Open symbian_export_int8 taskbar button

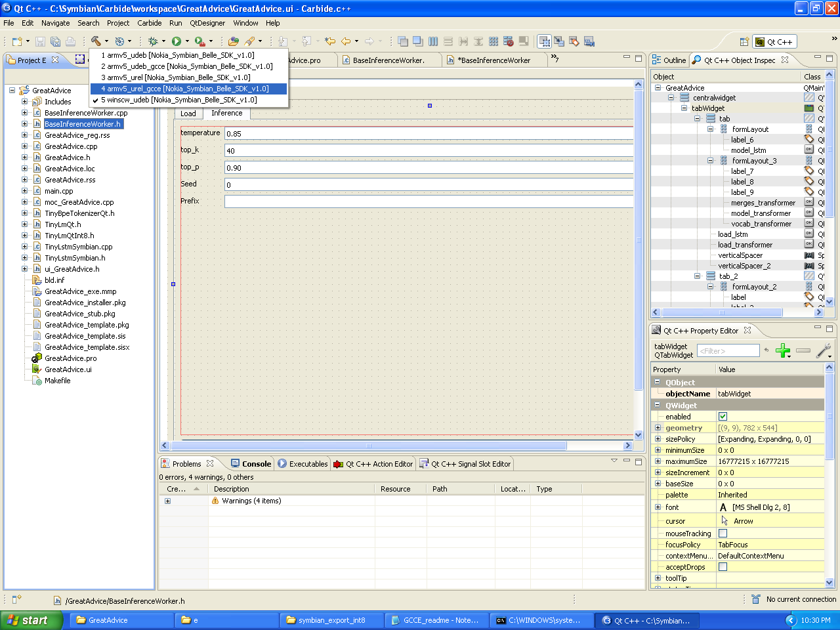point(331,620)
